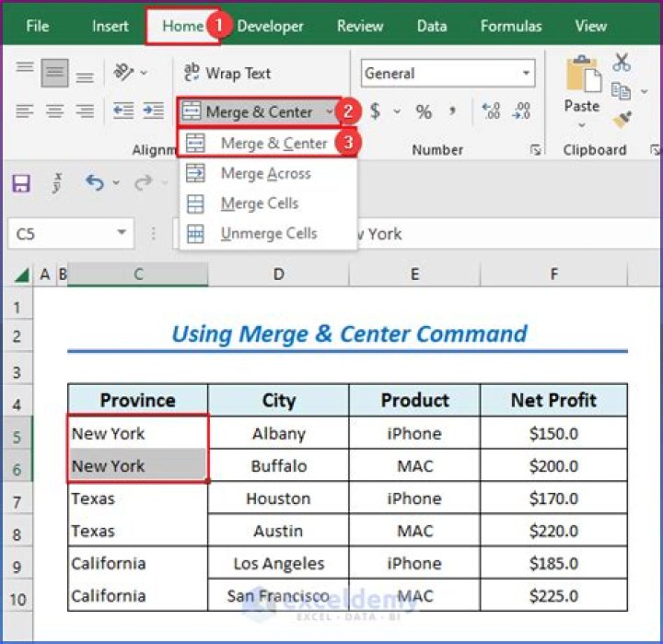
Task: Toggle Middle Align vertical alignment
Action: [54, 73]
